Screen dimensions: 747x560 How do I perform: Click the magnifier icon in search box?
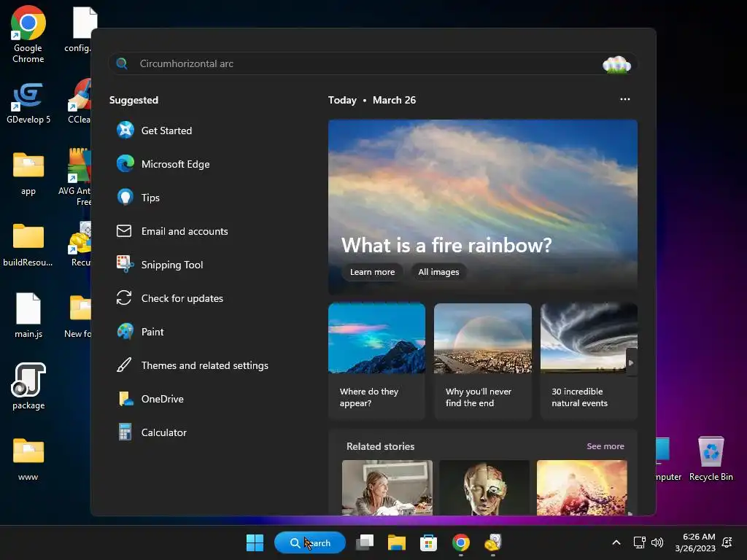(122, 63)
